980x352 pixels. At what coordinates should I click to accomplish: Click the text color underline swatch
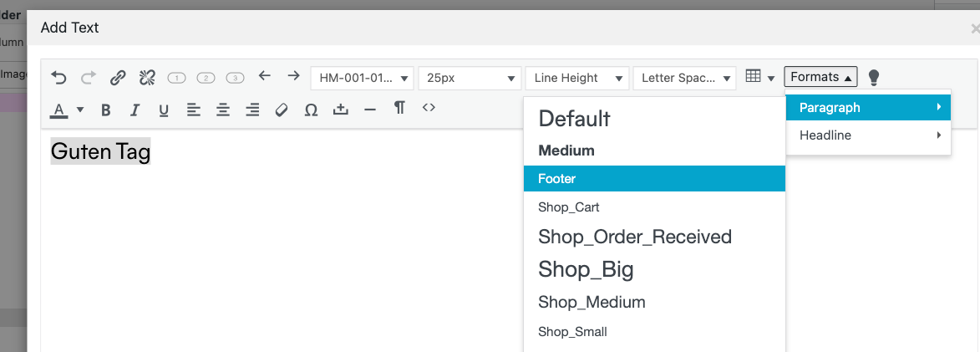point(59,110)
